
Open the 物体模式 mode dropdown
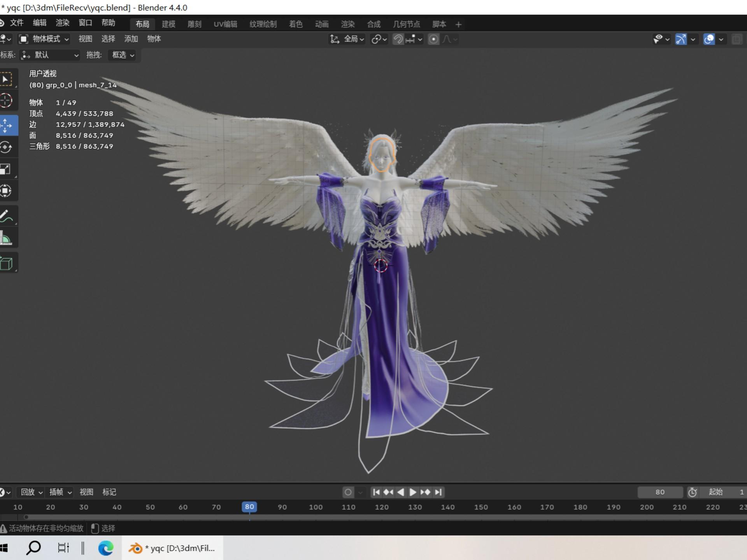[x=45, y=39]
